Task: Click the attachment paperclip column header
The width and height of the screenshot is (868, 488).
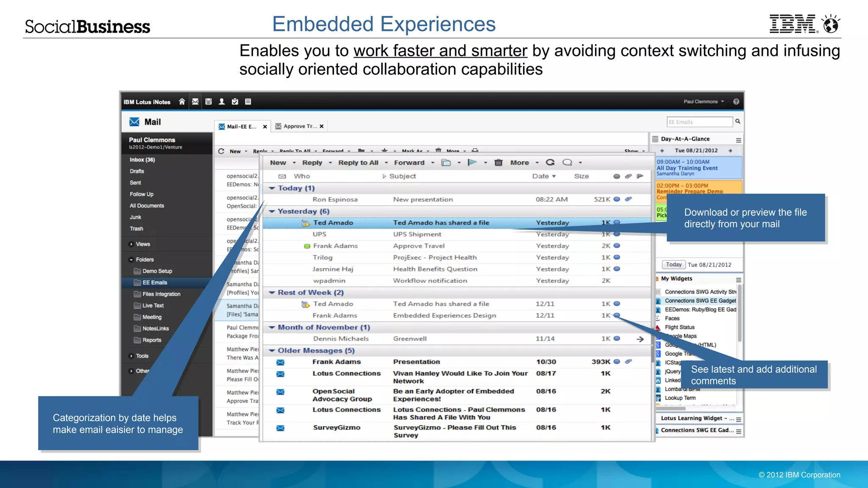Action: click(x=629, y=176)
